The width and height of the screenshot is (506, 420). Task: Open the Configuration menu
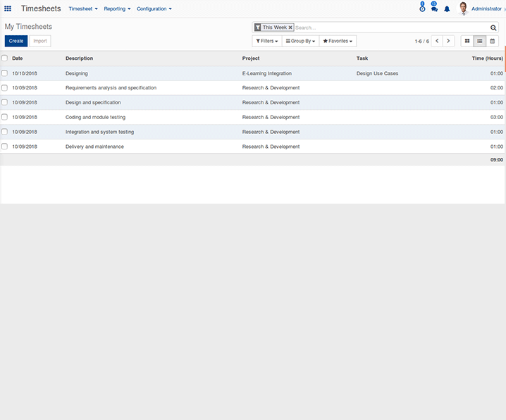tap(154, 8)
